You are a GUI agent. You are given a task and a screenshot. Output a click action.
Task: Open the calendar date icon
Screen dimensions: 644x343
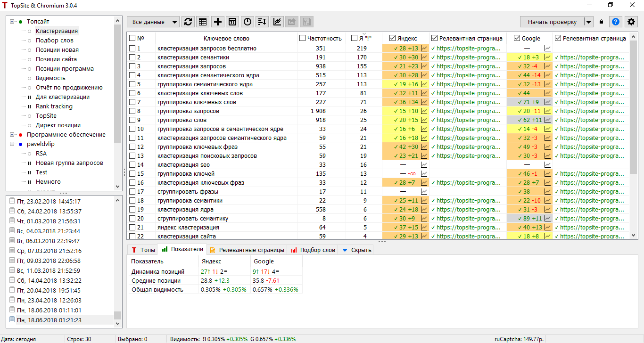pos(232,22)
